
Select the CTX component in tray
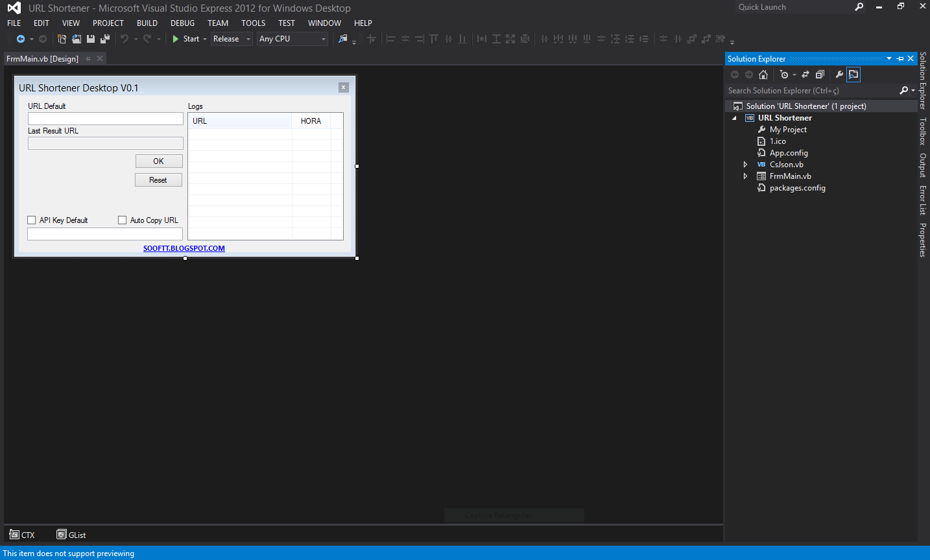[x=22, y=535]
